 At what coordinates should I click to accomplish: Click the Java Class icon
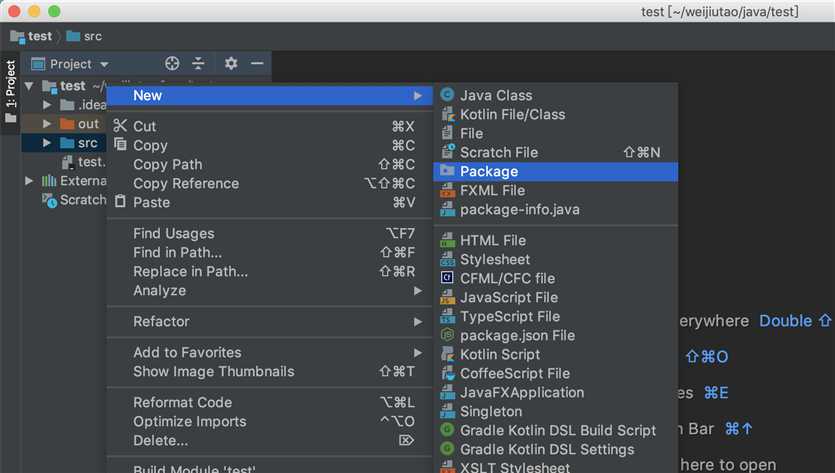tap(447, 95)
